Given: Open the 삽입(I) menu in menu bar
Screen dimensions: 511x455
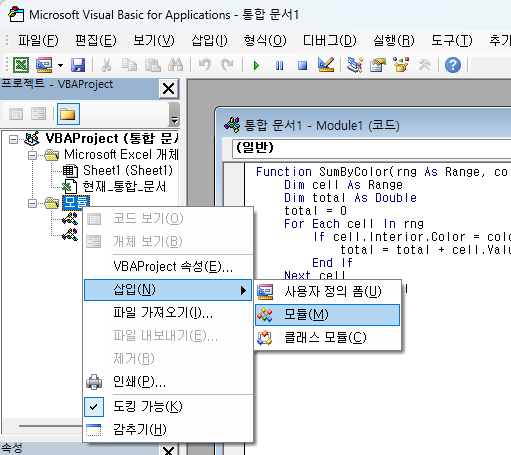Looking at the screenshot, I should [209, 41].
